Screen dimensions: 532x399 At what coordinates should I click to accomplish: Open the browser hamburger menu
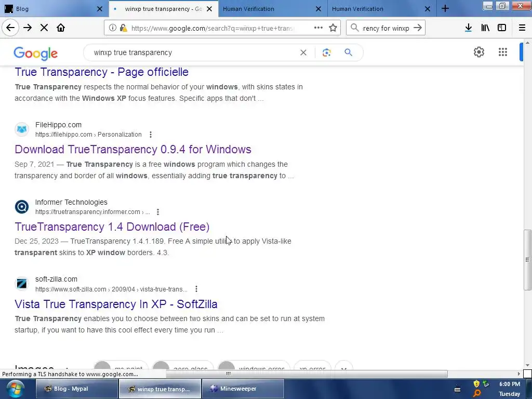click(522, 28)
